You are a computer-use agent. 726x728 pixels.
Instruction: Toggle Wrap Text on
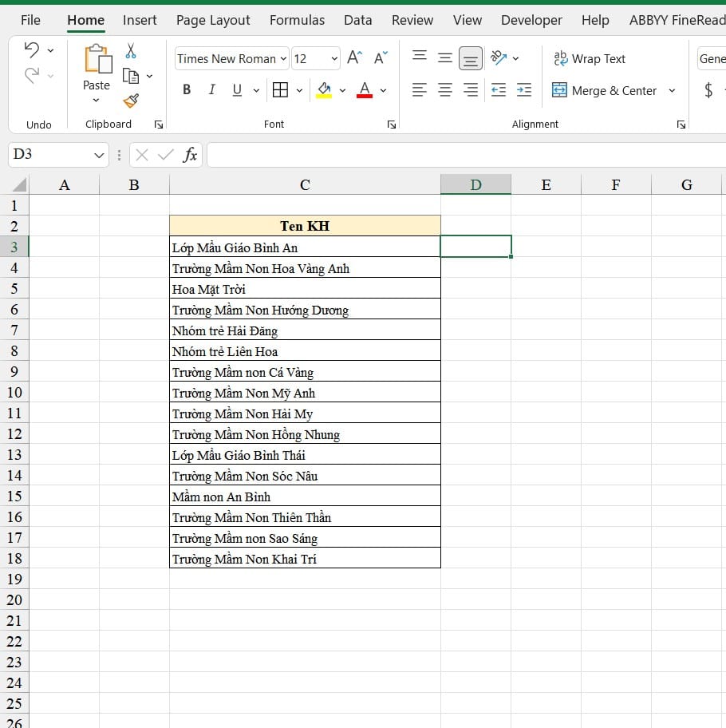click(590, 58)
